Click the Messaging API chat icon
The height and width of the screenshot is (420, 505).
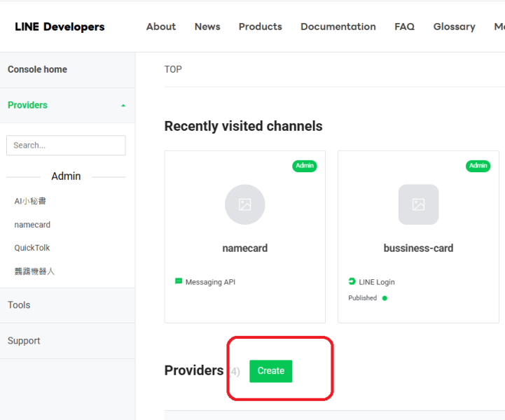pos(179,281)
